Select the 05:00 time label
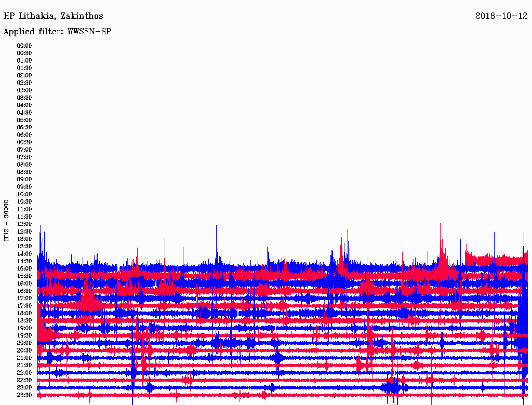 24,120
